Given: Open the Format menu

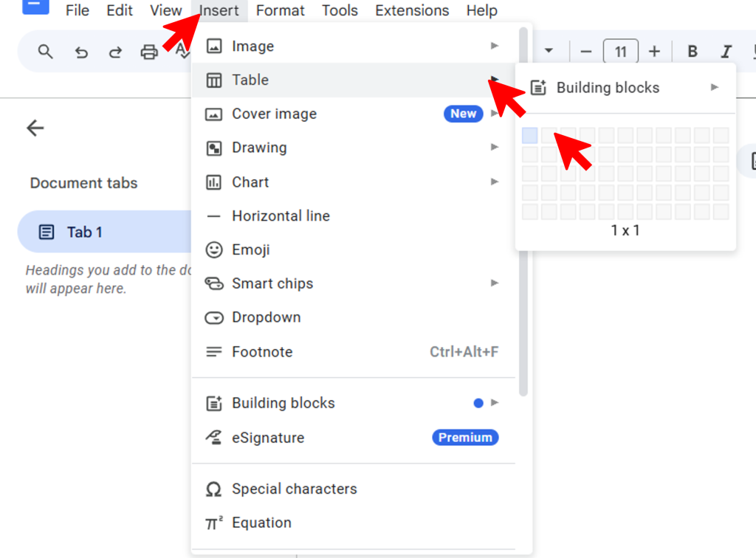Looking at the screenshot, I should pos(281,10).
